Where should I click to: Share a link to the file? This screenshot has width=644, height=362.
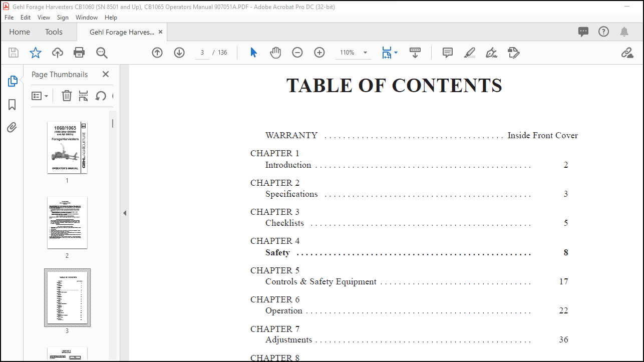627,53
